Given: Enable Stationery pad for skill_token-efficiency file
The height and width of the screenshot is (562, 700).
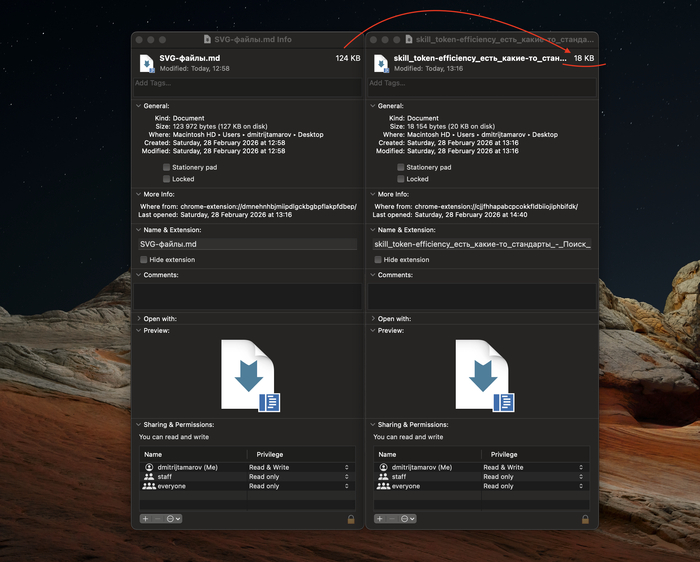Looking at the screenshot, I should pos(401,167).
